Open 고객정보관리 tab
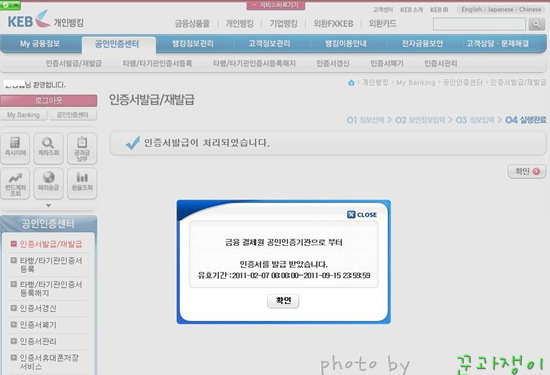550x375 pixels. click(x=269, y=44)
